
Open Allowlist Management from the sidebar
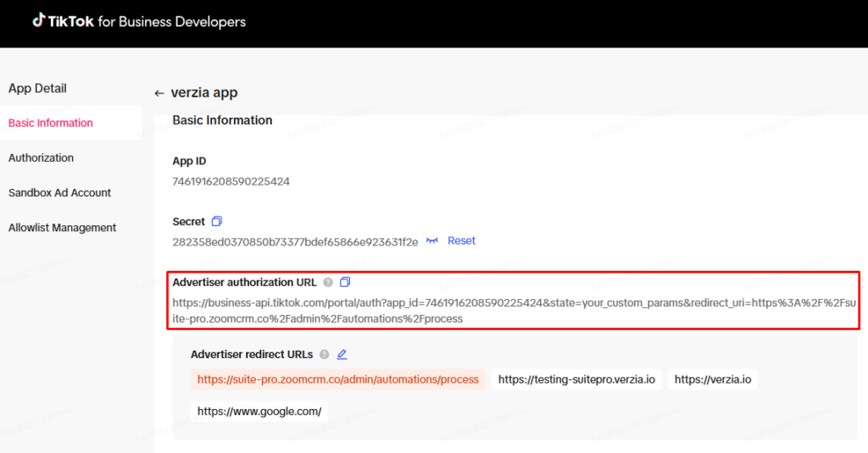tap(62, 228)
